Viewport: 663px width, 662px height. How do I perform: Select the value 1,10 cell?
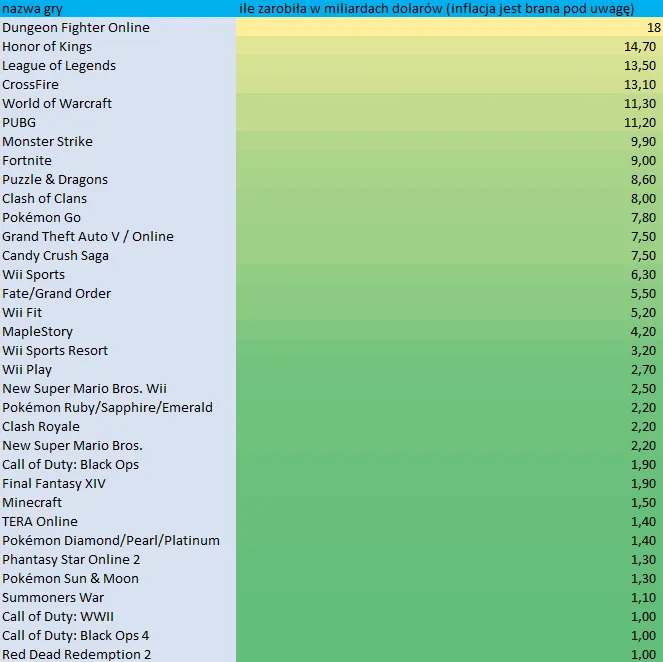click(449, 598)
